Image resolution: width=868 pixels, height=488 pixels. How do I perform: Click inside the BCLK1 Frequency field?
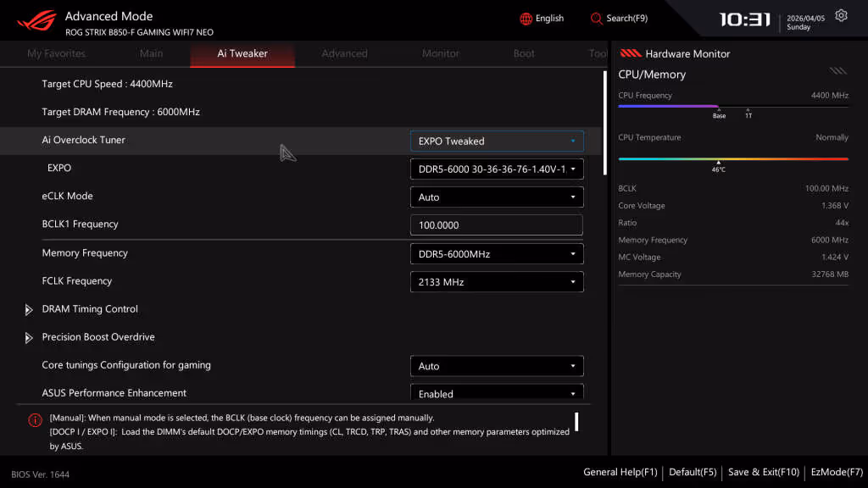[496, 225]
